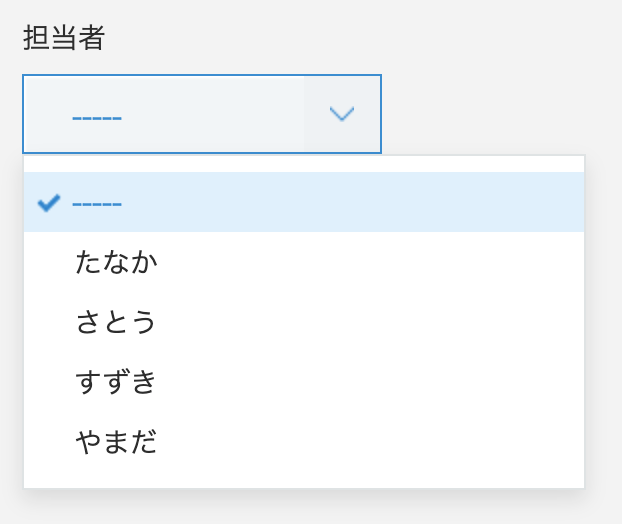Pick すずき from the dropdown options
Viewport: 622px width, 524px height.
coord(116,382)
